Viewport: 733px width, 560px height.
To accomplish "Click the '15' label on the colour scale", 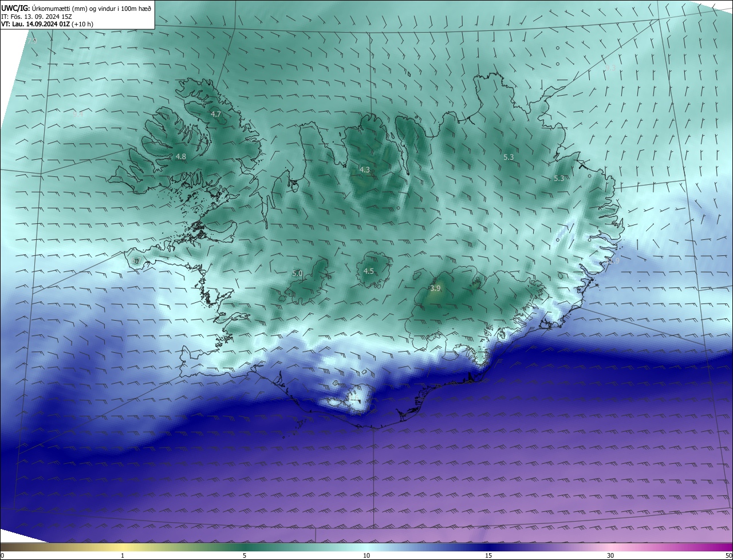I will [488, 556].
